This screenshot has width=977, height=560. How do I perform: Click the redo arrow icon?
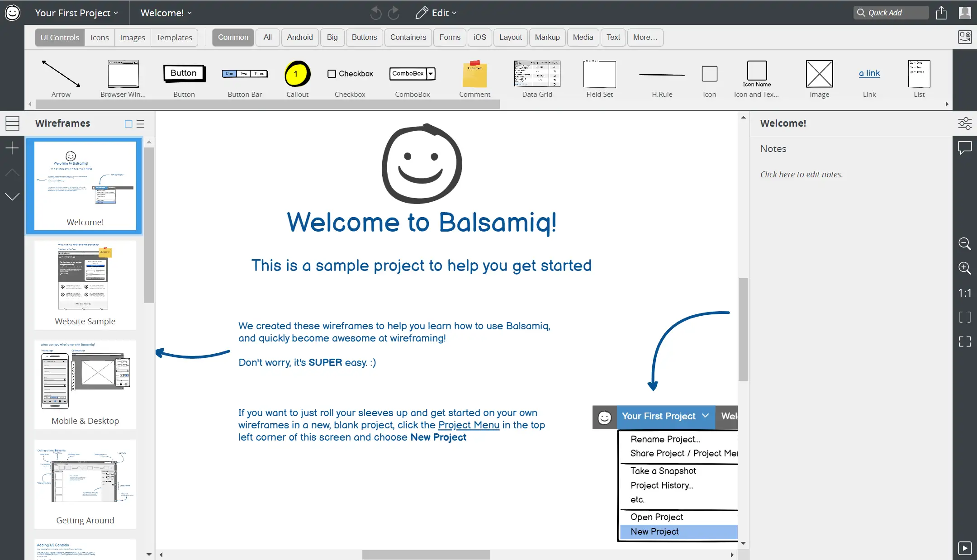[x=394, y=13]
